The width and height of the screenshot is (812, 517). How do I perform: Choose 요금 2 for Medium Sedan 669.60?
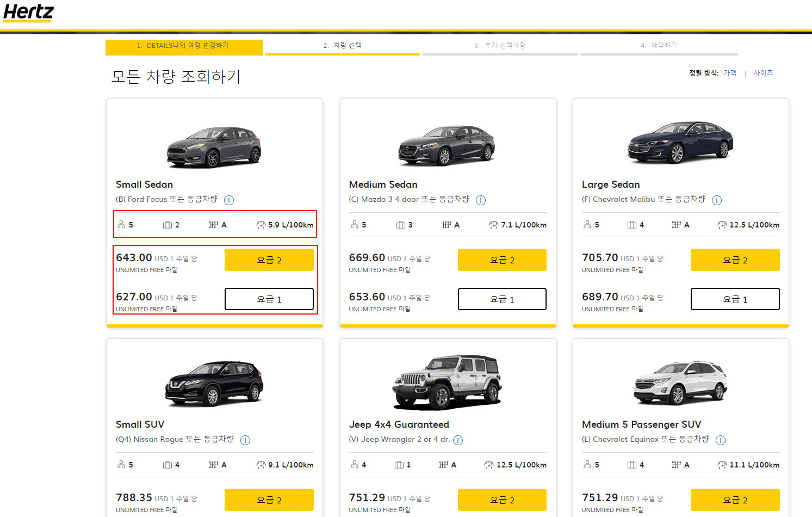coord(502,260)
